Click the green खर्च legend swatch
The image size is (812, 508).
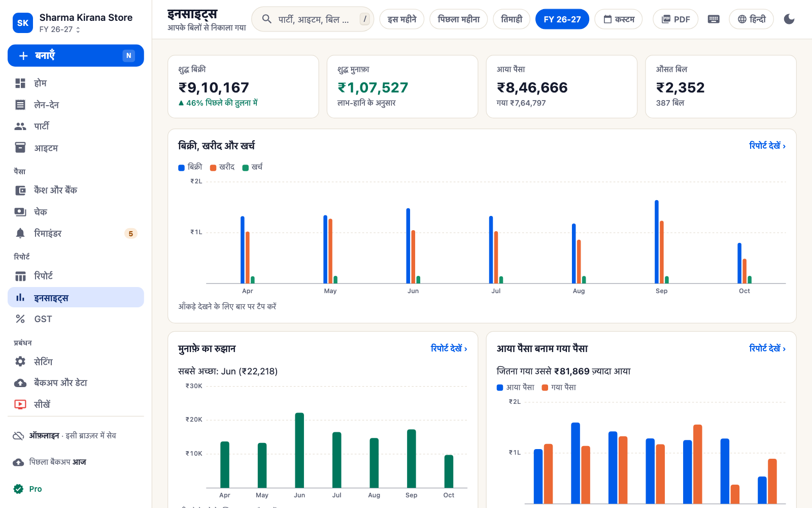pyautogui.click(x=246, y=168)
